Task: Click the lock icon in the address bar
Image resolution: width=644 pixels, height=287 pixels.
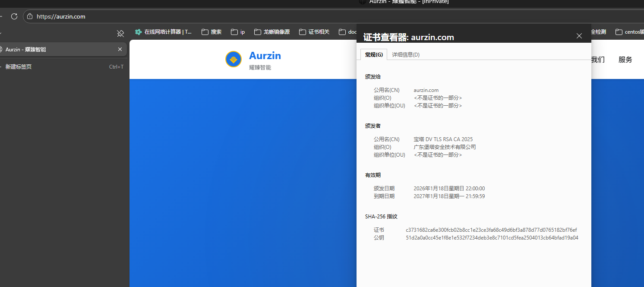Action: tap(29, 16)
